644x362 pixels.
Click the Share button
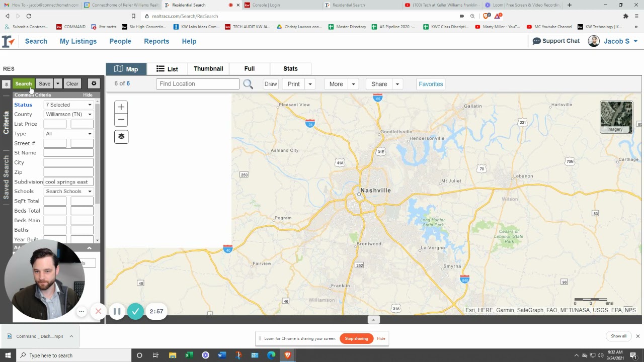tap(379, 84)
